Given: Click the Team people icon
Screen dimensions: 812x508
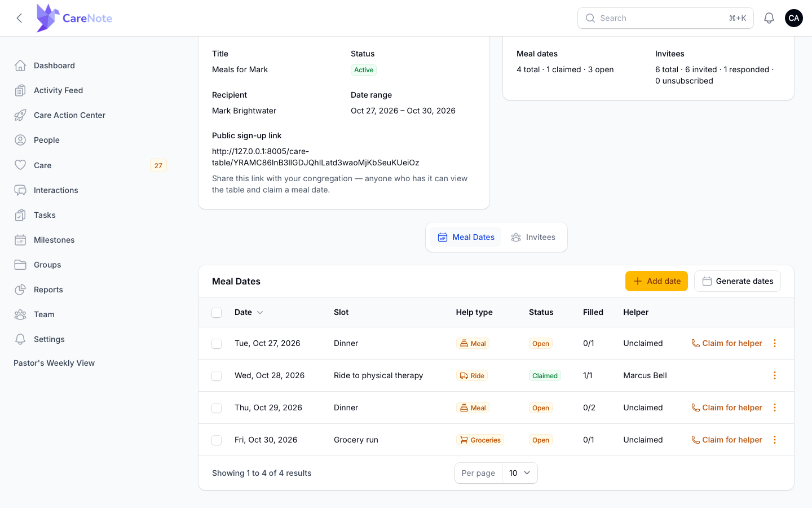Looking at the screenshot, I should (x=20, y=314).
